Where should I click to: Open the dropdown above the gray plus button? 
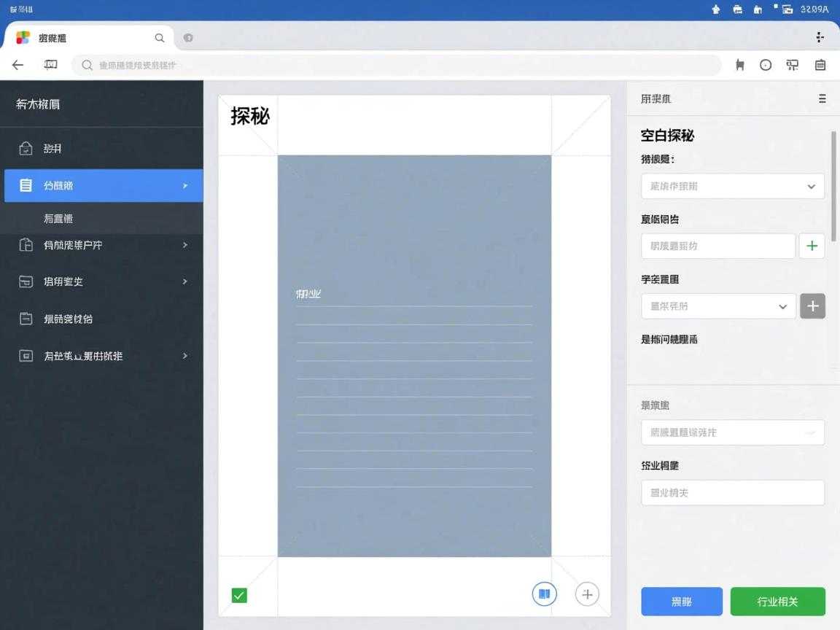pyautogui.click(x=717, y=306)
